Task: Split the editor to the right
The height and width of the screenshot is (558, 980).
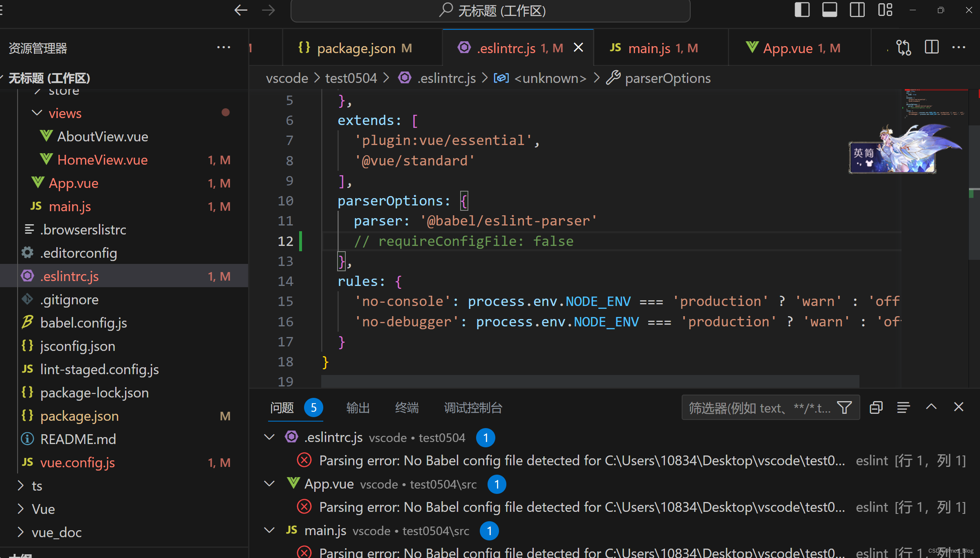Action: 931,48
